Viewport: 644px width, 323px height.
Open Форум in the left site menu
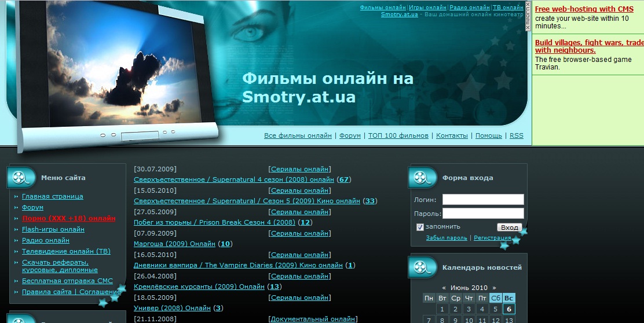33,207
